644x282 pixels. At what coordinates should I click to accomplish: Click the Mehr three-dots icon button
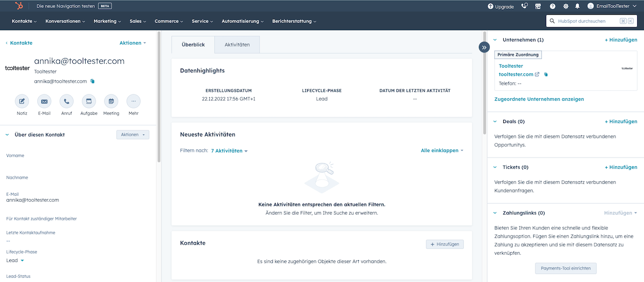tap(133, 101)
